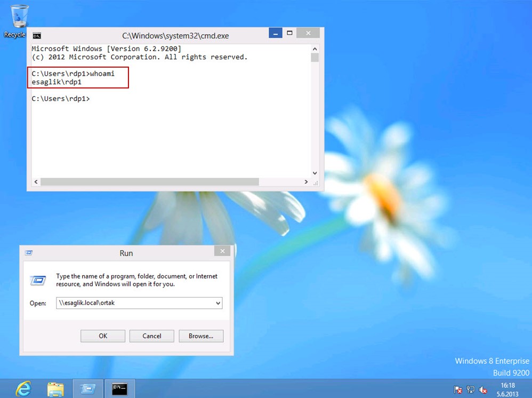Click the cmd window resize grip
This screenshot has width=532, height=398.
tap(316, 182)
